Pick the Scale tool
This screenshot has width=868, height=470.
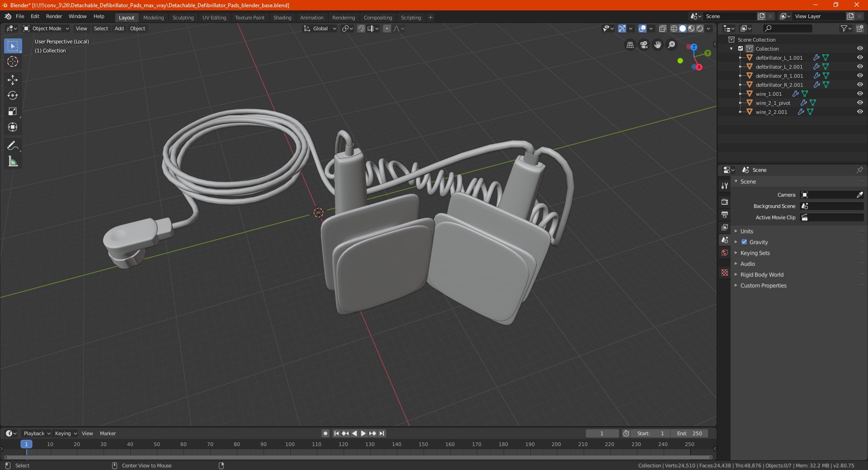(13, 112)
